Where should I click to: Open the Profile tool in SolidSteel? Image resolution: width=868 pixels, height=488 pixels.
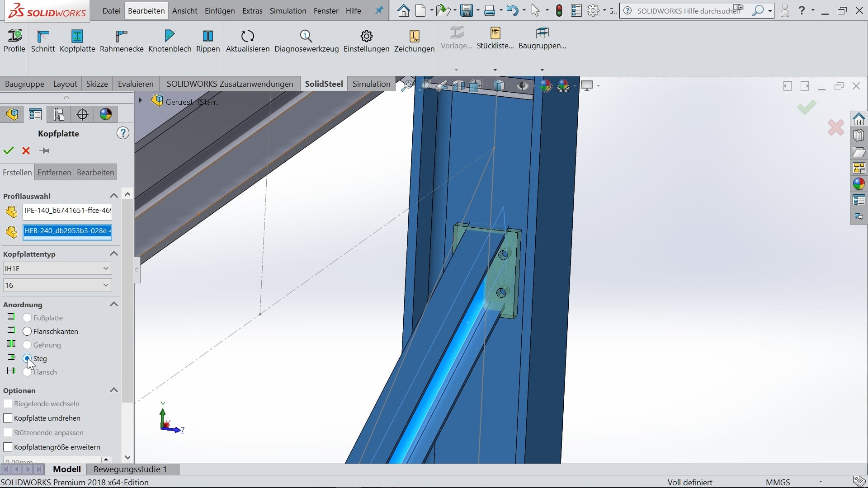[14, 41]
